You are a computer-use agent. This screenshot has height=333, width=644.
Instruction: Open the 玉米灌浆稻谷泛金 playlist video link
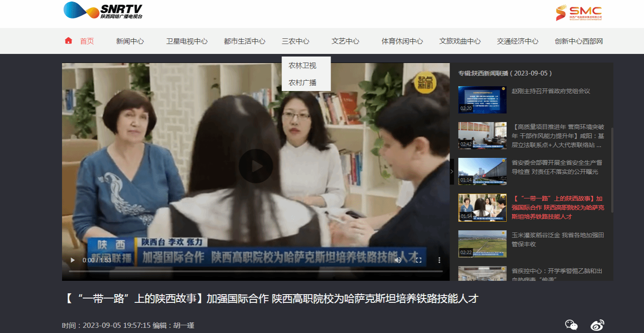[x=557, y=239]
